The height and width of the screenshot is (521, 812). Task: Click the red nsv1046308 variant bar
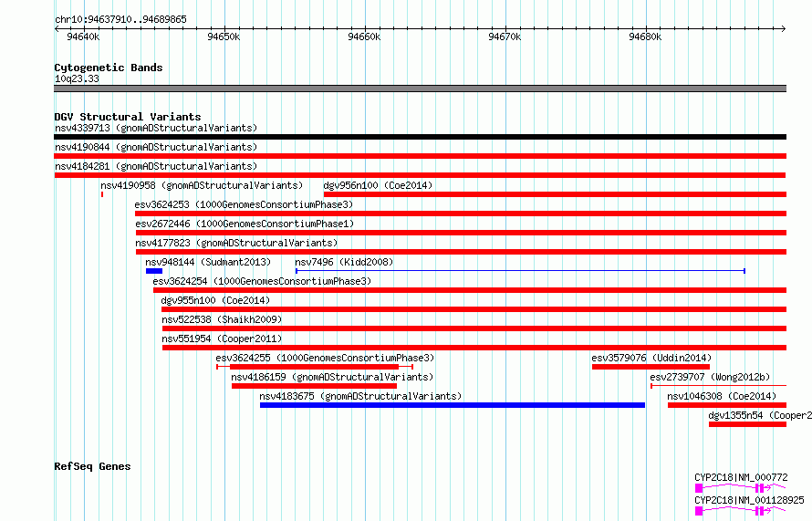click(727, 405)
